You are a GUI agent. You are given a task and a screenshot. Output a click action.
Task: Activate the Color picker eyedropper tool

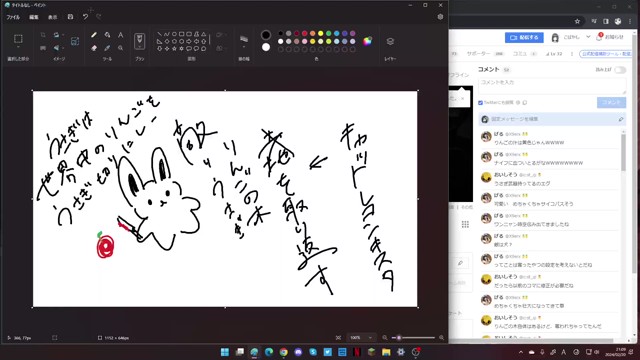coord(107,48)
